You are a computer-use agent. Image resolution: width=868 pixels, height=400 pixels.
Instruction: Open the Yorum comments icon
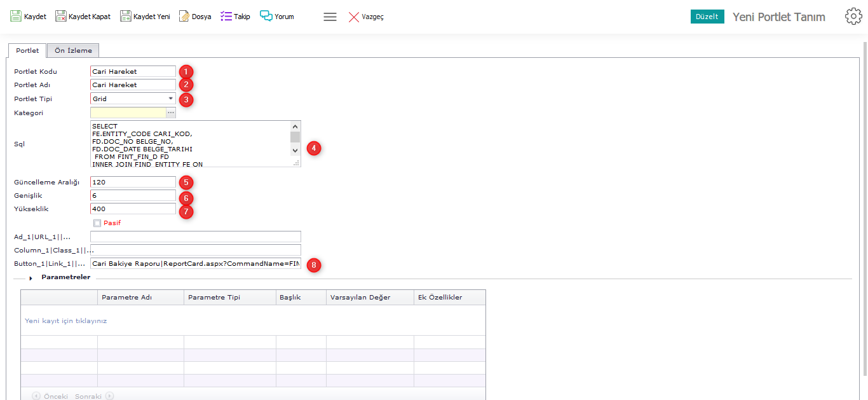pos(266,17)
